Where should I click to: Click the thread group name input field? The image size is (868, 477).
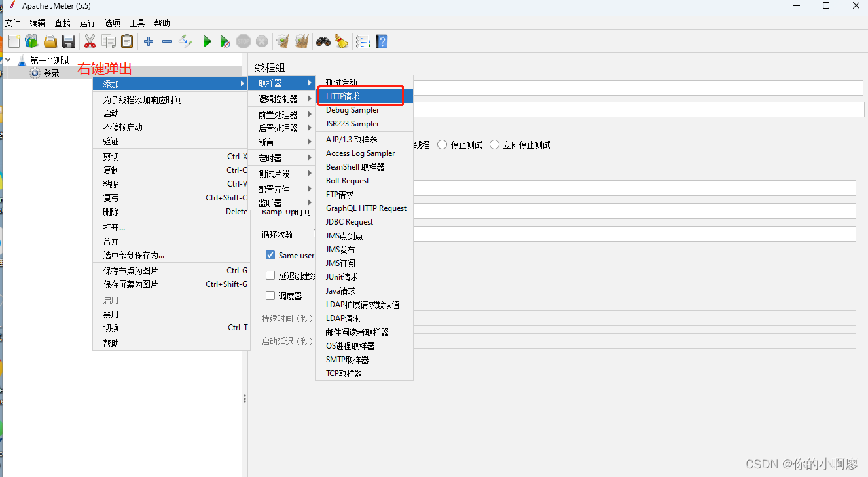coord(638,88)
